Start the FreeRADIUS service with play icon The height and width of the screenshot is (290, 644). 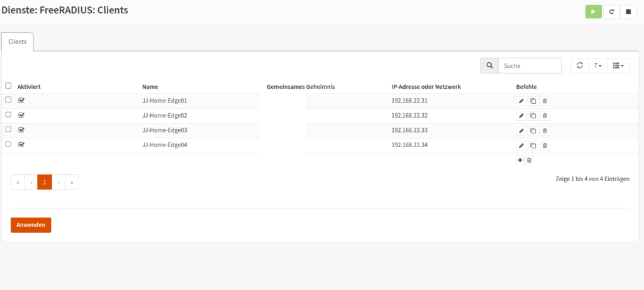point(593,12)
